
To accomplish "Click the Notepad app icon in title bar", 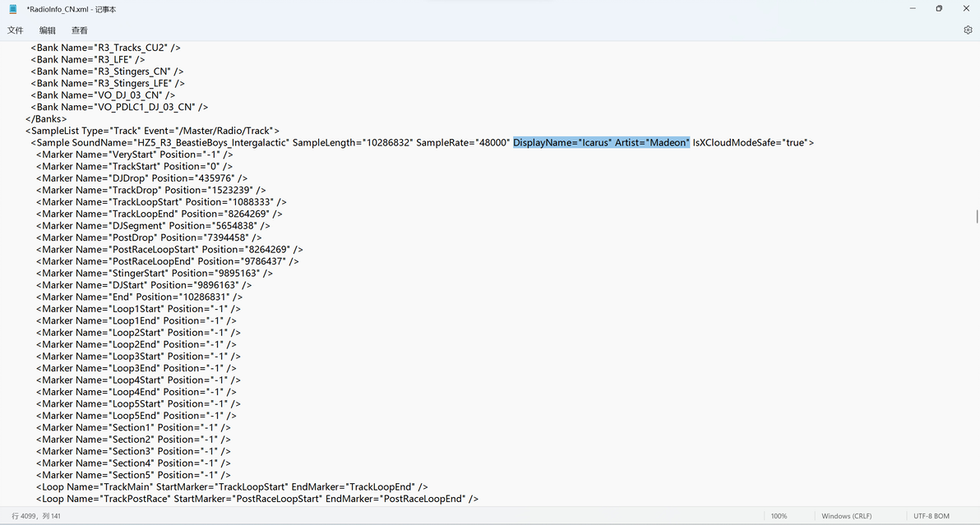I will (12, 9).
